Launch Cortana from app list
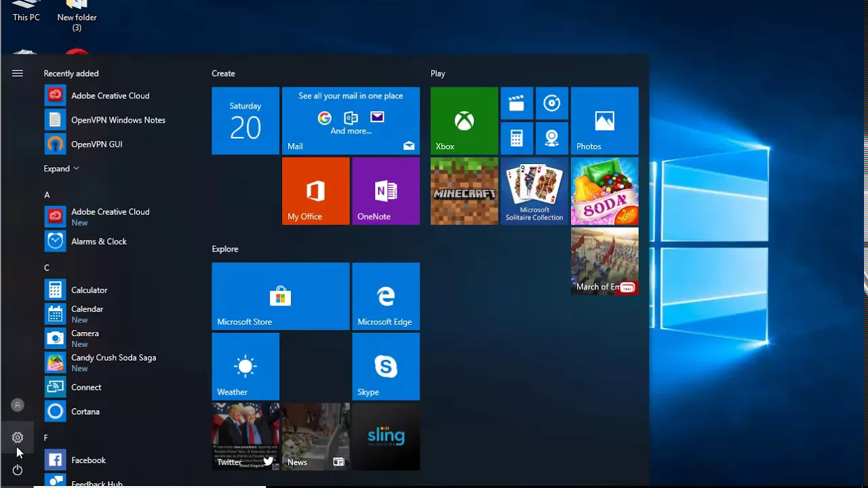 click(x=122, y=411)
